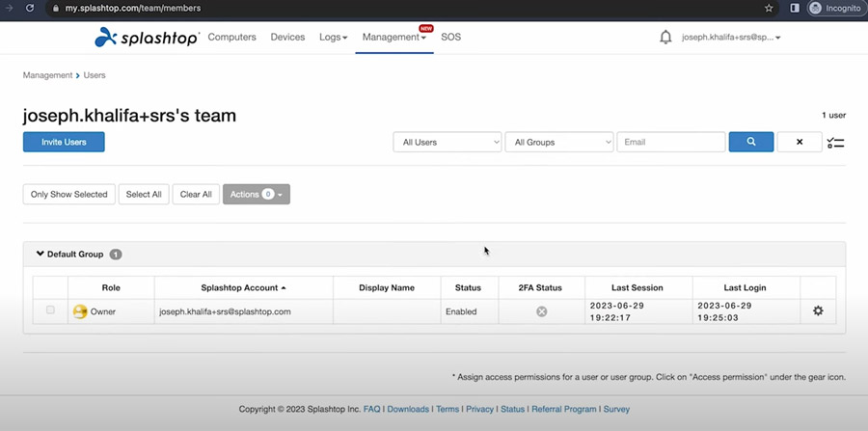868x431 pixels.
Task: Open the SOS tab
Action: coord(450,37)
